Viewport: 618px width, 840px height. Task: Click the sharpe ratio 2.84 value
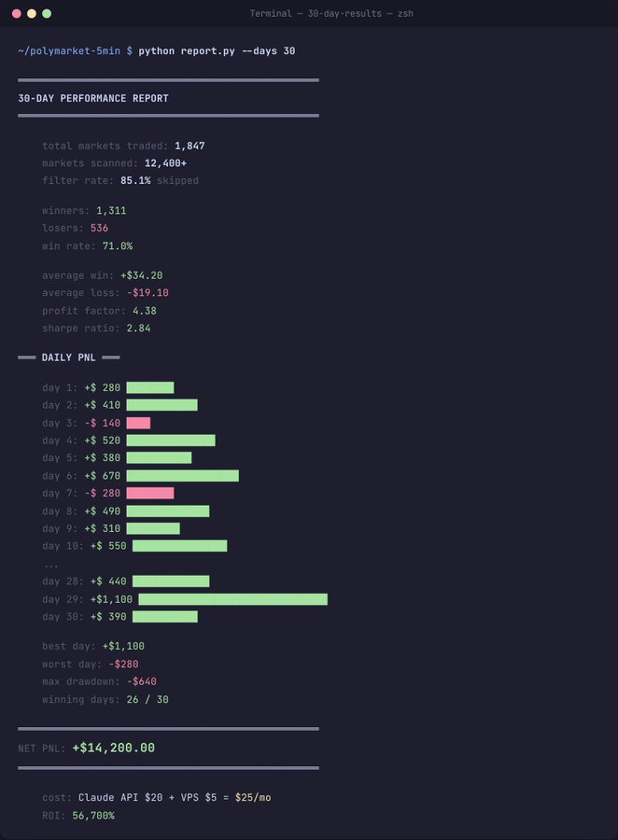tap(138, 328)
